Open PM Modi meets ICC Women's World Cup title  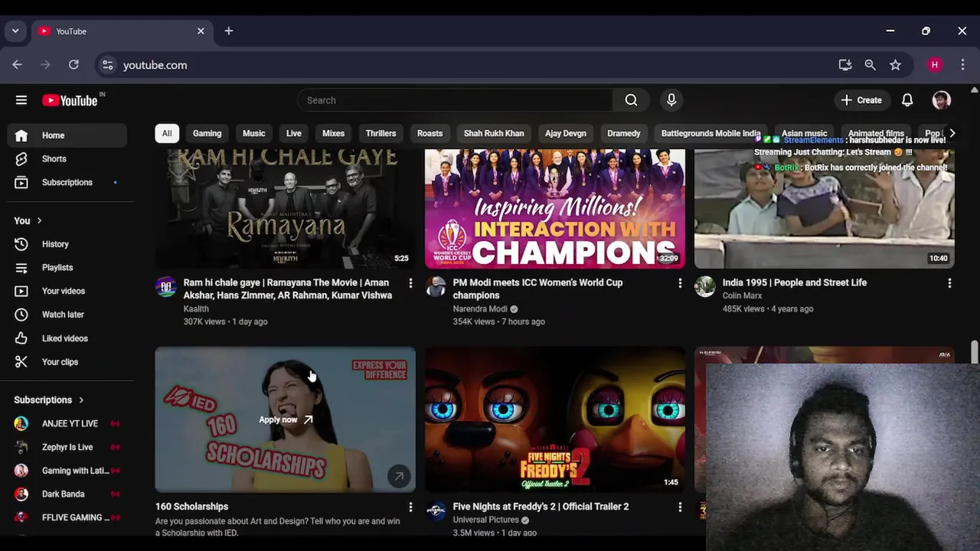(x=537, y=289)
